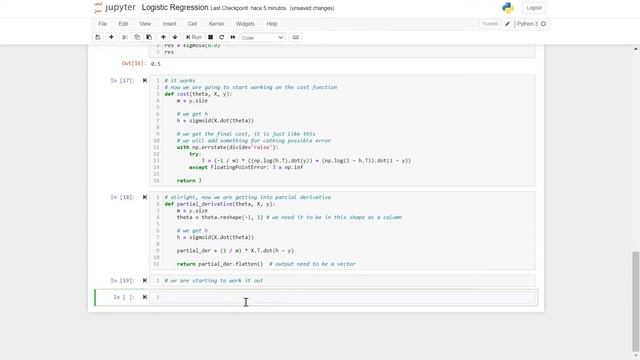Open the View menu
Image resolution: width=640 pixels, height=360 pixels.
pos(145,24)
